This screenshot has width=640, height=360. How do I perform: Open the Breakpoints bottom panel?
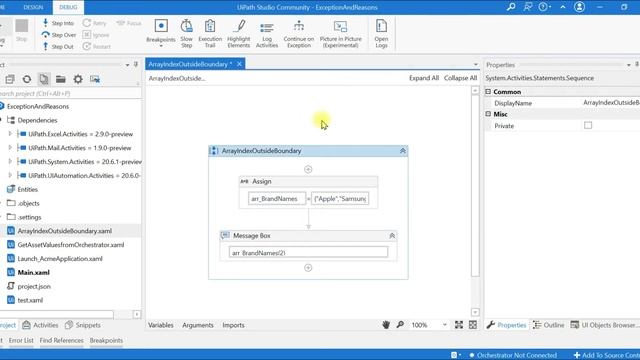(106, 340)
